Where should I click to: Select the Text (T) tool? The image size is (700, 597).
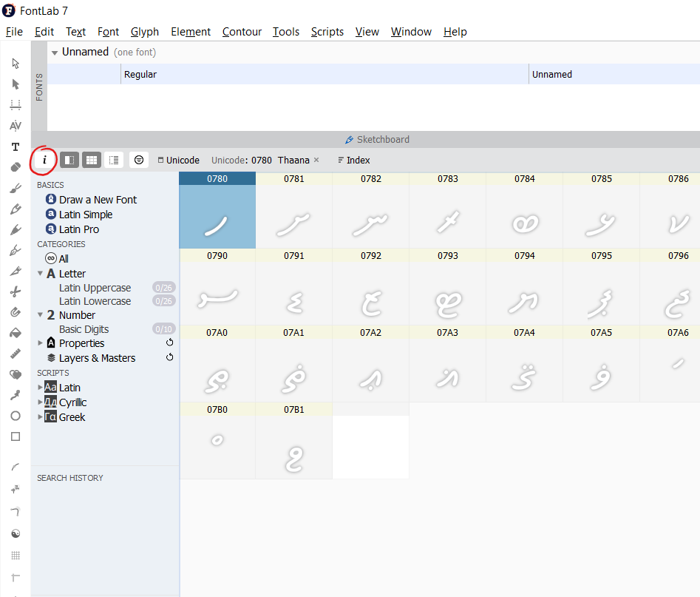point(16,146)
